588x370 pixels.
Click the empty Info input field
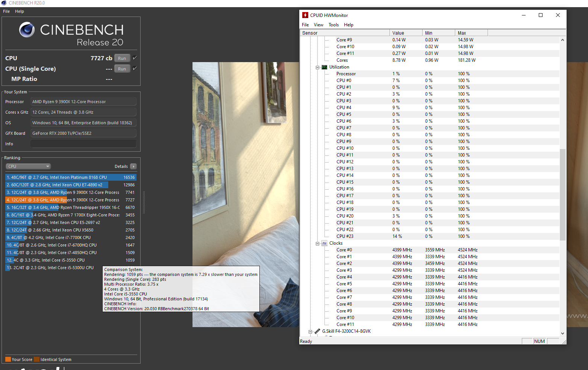pyautogui.click(x=83, y=144)
